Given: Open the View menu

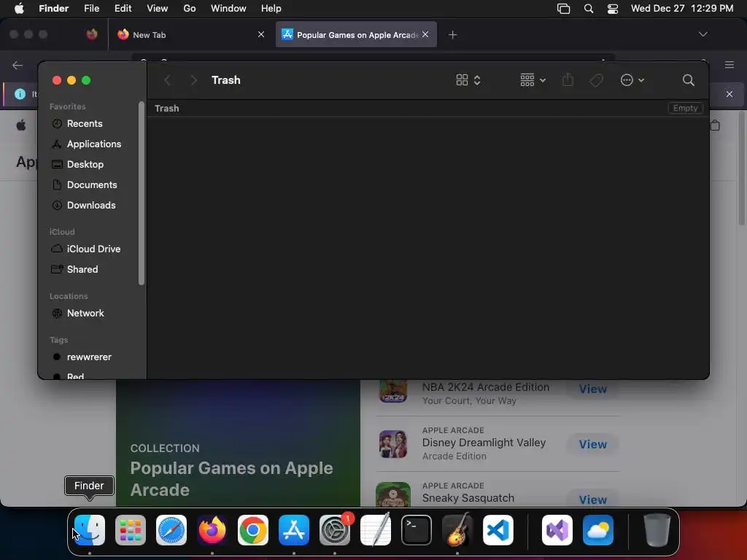Looking at the screenshot, I should coord(158,9).
